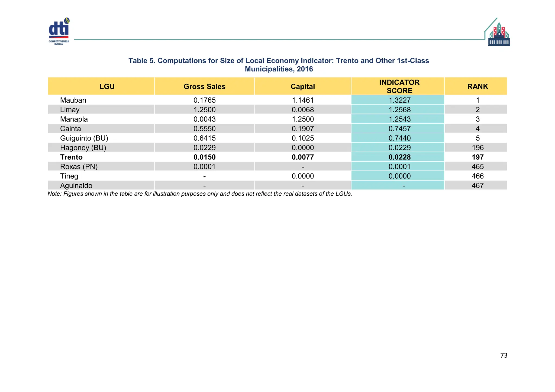Click Guiguinto capital value 0.1025
The image size is (555, 392).
pyautogui.click(x=303, y=138)
